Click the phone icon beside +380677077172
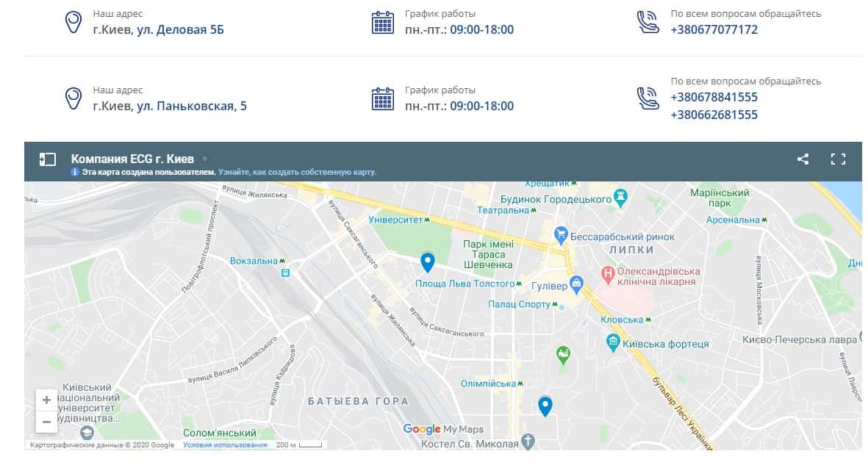 pyautogui.click(x=648, y=22)
